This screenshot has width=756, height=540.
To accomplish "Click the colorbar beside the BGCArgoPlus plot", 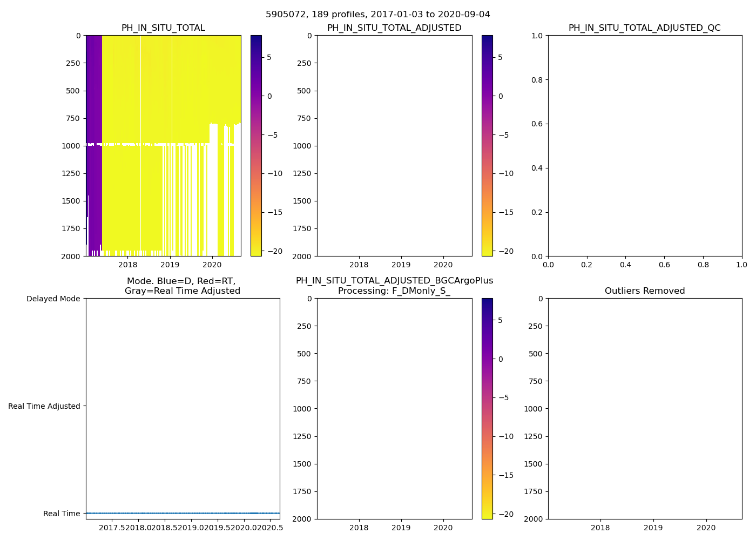I will click(487, 408).
